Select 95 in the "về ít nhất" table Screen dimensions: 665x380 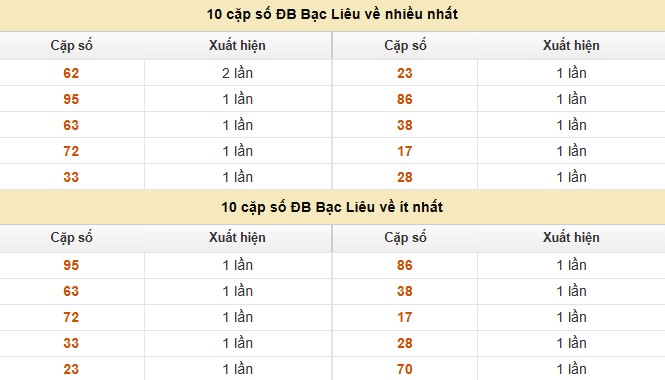tap(71, 265)
